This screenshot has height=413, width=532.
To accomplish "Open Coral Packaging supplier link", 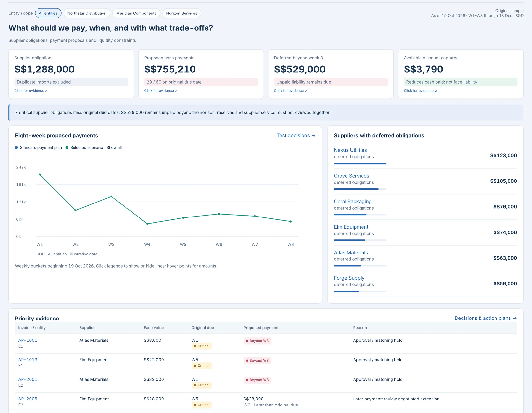I will coord(353,201).
